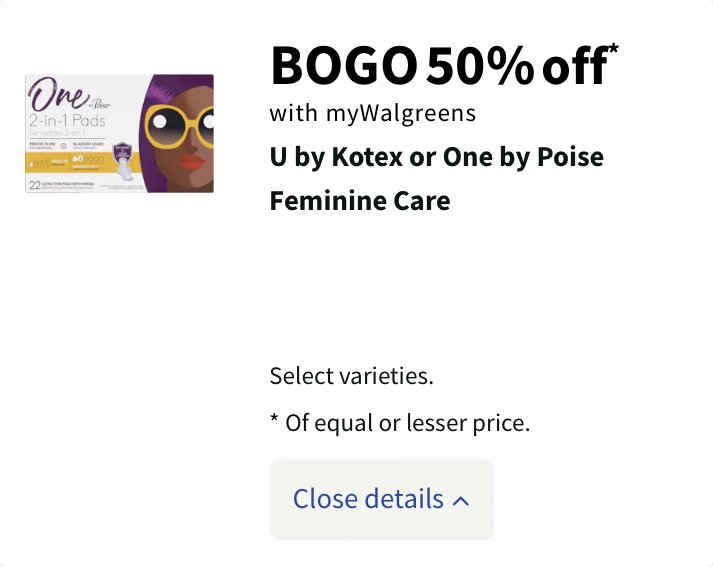
Task: Click the Close details button
Action: click(382, 499)
